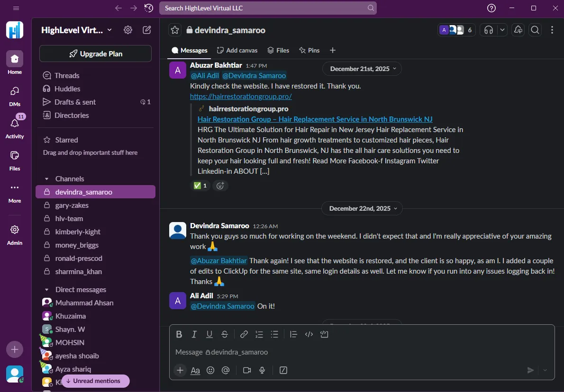Viewport: 564px width, 392px height.
Task: Open the hlv-team channel
Action: [x=95, y=218]
